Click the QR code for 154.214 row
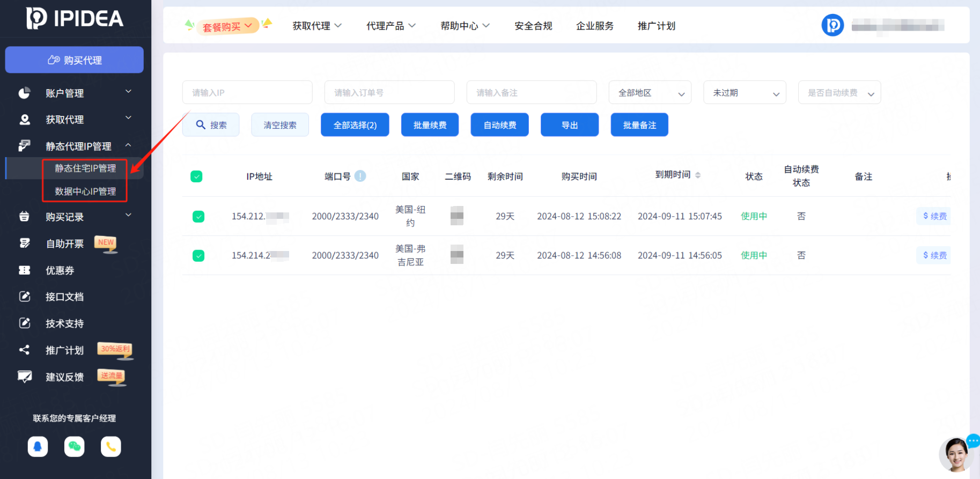This screenshot has height=479, width=980. tap(457, 254)
